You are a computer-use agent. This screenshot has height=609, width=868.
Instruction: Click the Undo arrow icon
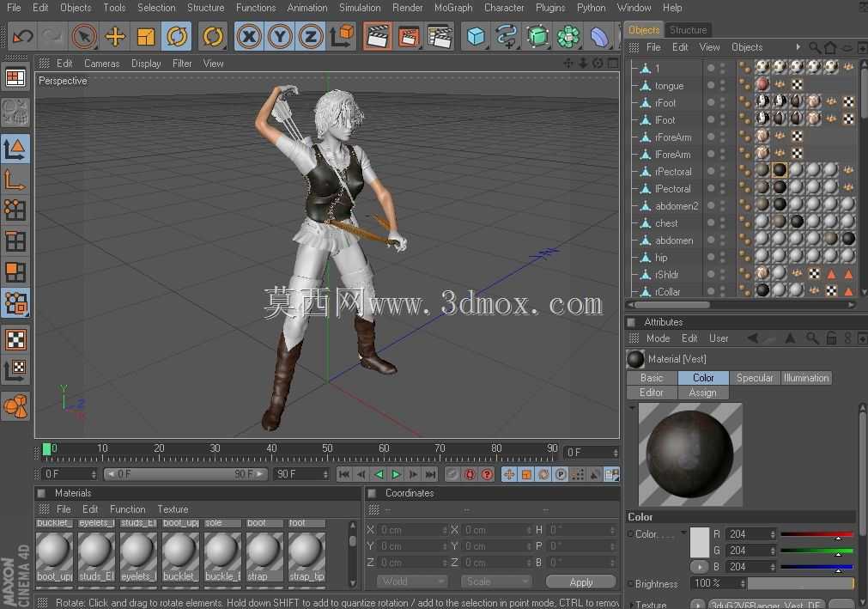tap(22, 37)
